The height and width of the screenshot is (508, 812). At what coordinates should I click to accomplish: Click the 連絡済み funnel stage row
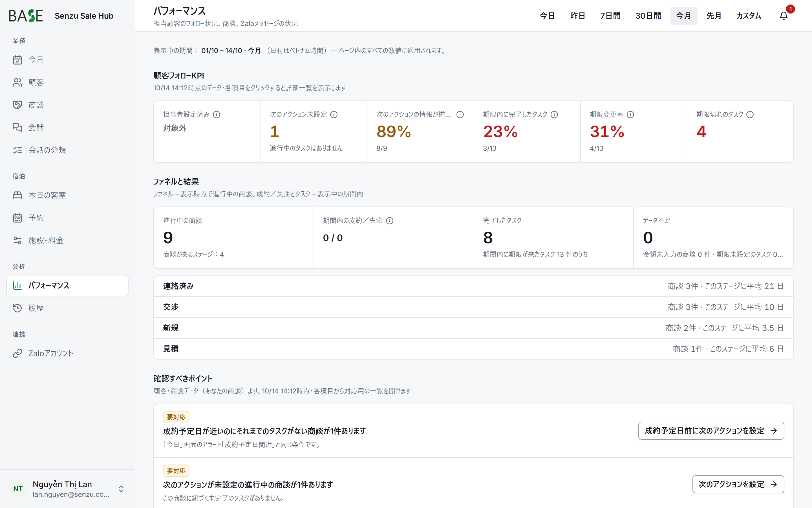coord(473,286)
